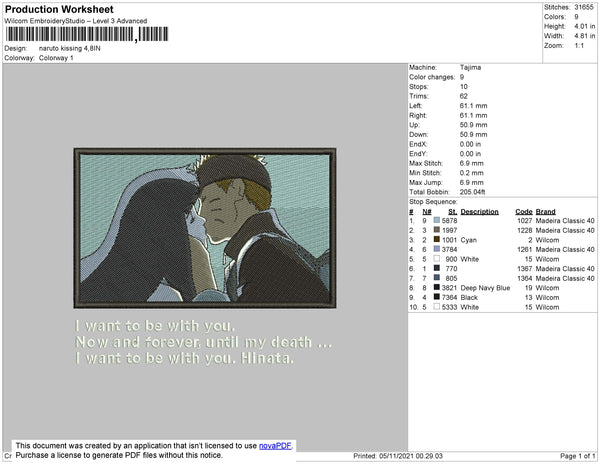Select color swatch for thread 3784

click(x=437, y=249)
